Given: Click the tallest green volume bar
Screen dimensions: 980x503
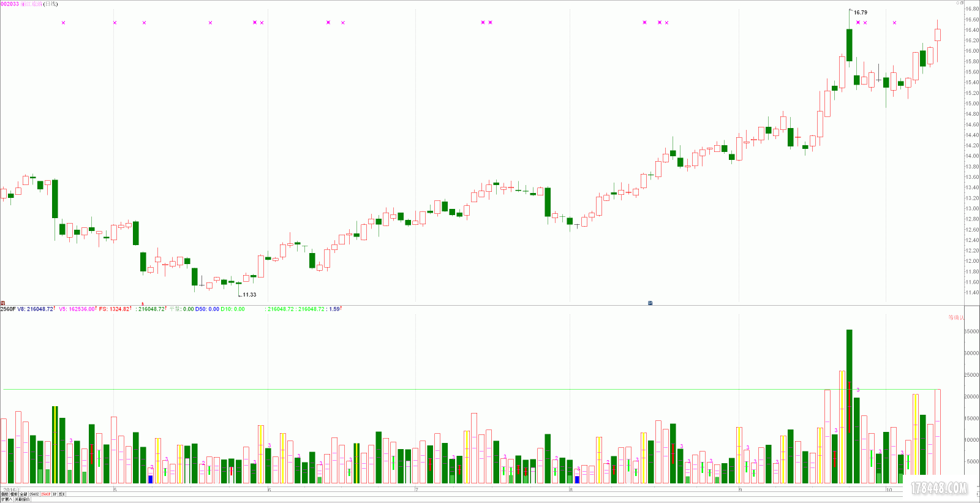Looking at the screenshot, I should pos(849,407).
